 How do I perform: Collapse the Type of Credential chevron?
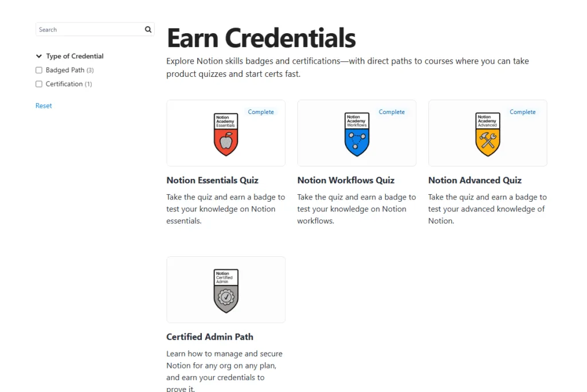39,56
